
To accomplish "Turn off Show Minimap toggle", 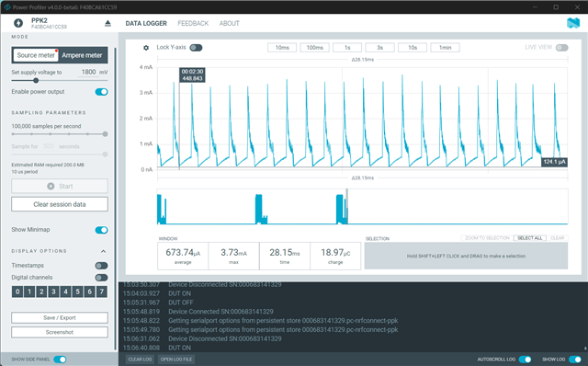I will (x=101, y=230).
